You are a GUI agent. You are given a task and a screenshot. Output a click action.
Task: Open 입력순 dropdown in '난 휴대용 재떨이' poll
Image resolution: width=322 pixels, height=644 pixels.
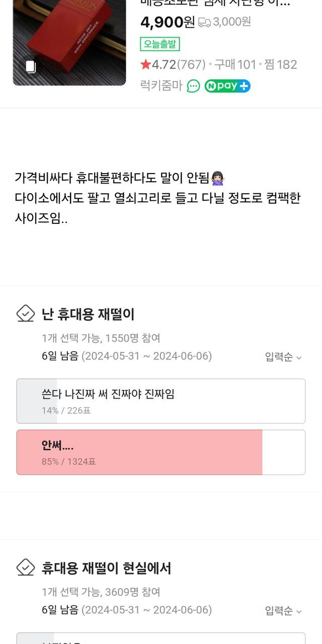283,357
